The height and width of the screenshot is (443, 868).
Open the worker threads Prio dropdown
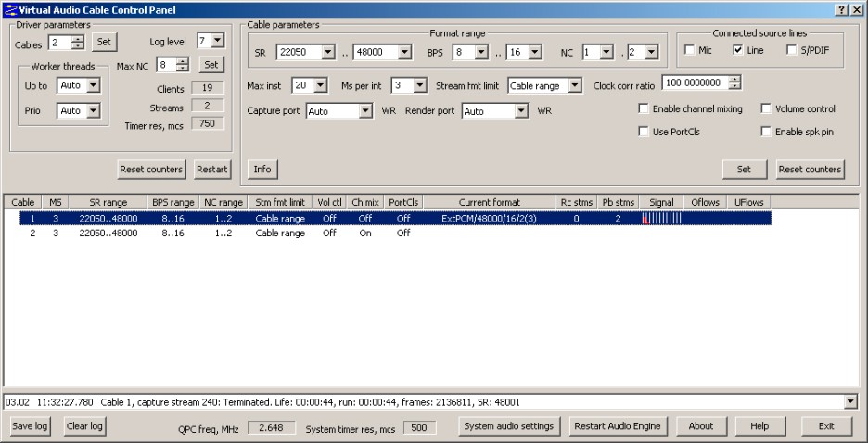93,110
